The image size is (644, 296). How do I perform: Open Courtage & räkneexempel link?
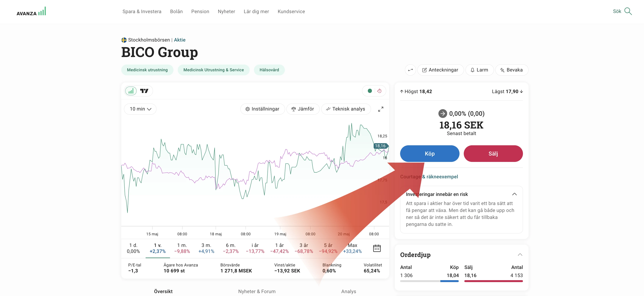[x=429, y=177]
